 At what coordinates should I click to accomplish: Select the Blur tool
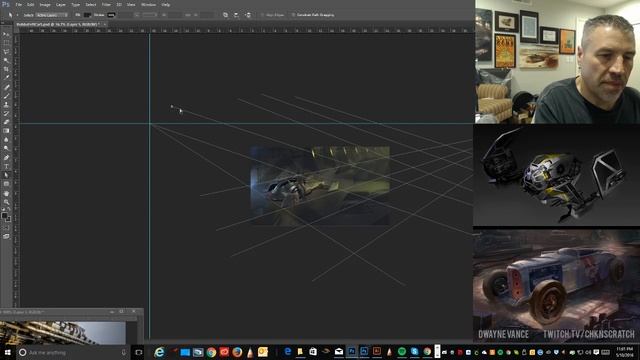coord(6,140)
